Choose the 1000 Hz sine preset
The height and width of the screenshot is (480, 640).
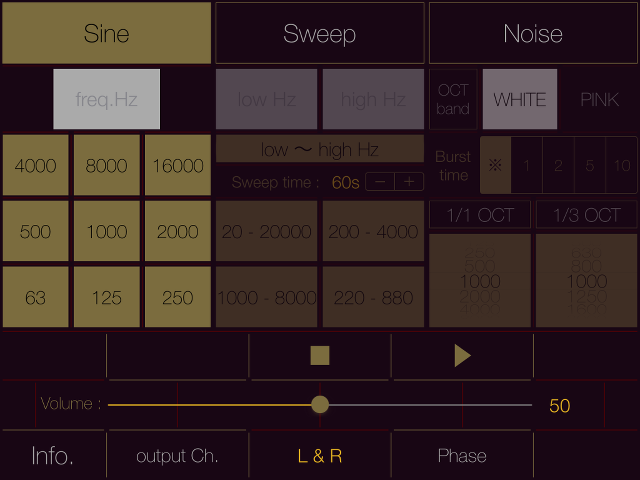click(107, 232)
